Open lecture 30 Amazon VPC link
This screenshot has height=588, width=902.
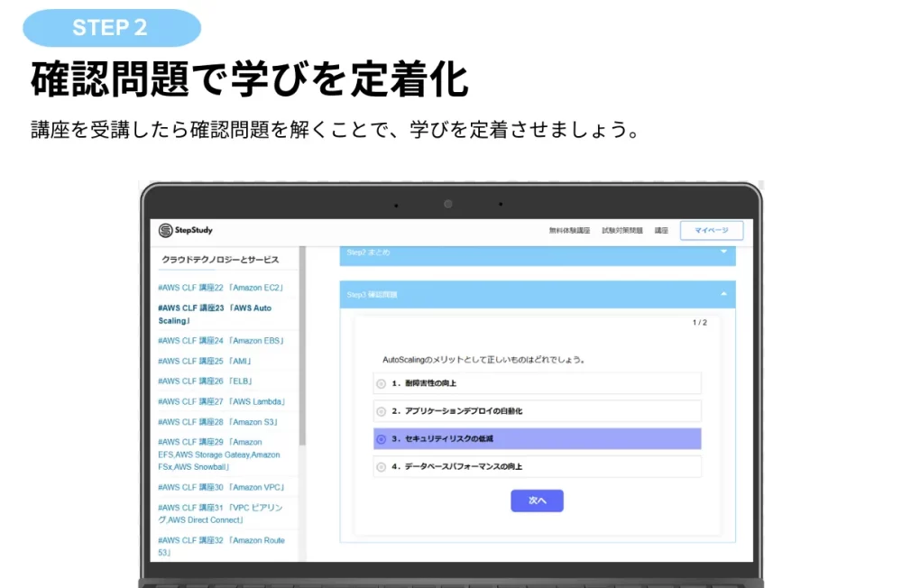coord(221,487)
